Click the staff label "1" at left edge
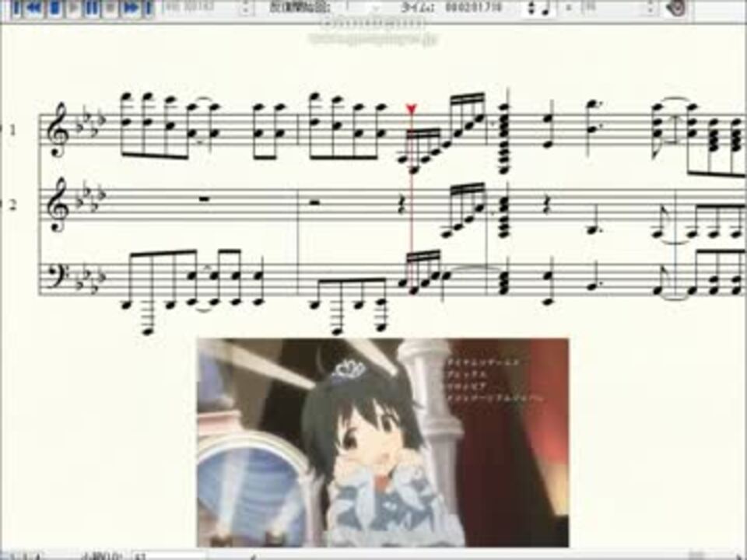The width and height of the screenshot is (747, 560). (x=12, y=130)
